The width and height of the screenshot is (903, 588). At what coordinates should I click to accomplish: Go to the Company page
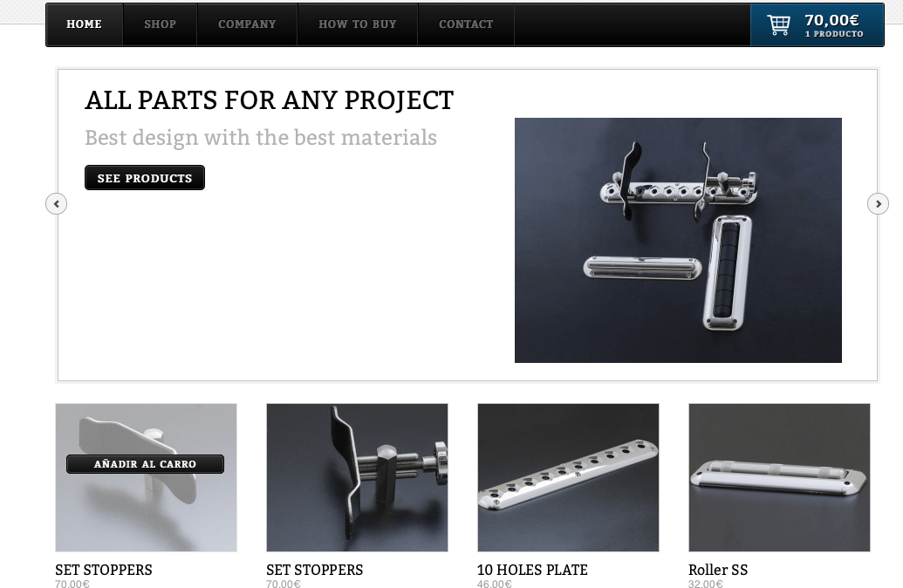point(247,24)
